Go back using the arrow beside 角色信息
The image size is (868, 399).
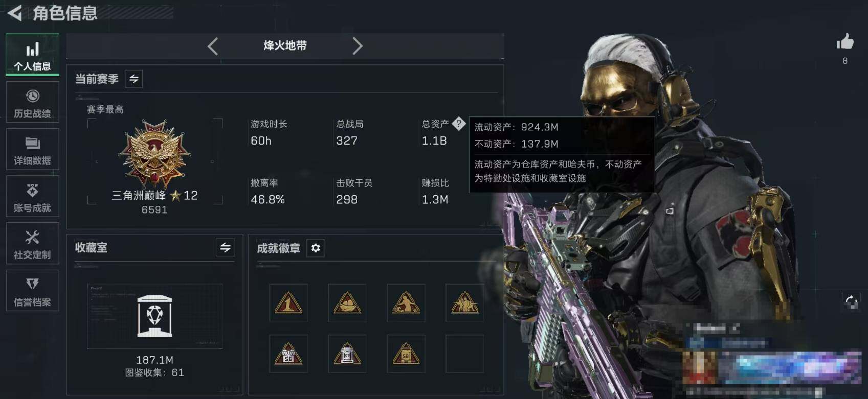14,13
